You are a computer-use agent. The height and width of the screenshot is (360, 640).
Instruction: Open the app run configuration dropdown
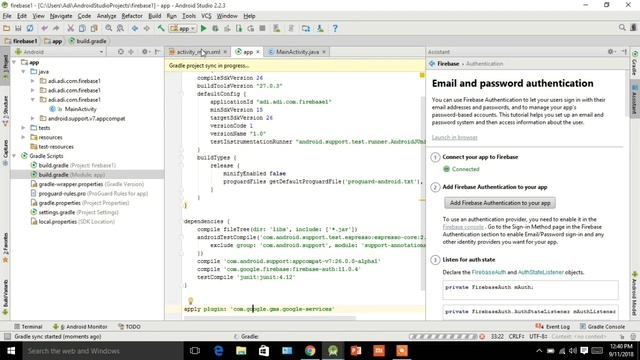(183, 28)
